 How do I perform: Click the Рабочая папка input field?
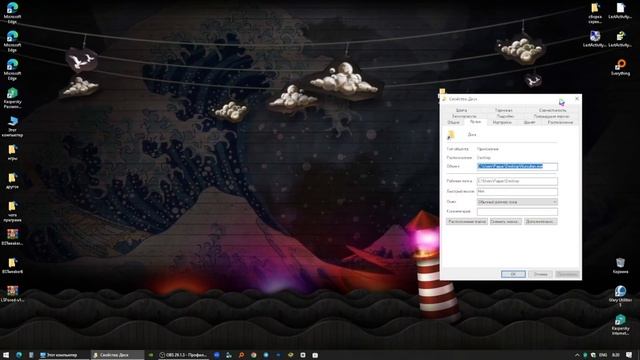tap(517, 181)
